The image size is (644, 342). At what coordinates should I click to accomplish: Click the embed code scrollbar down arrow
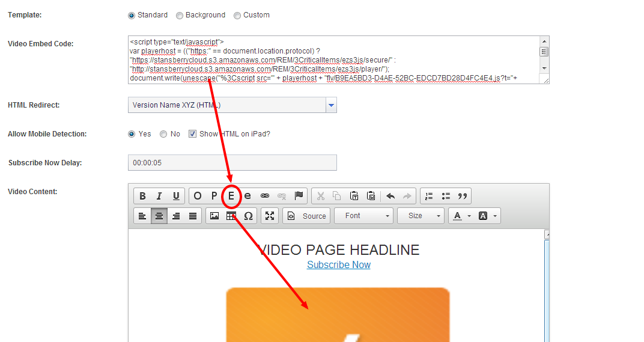[x=544, y=69]
